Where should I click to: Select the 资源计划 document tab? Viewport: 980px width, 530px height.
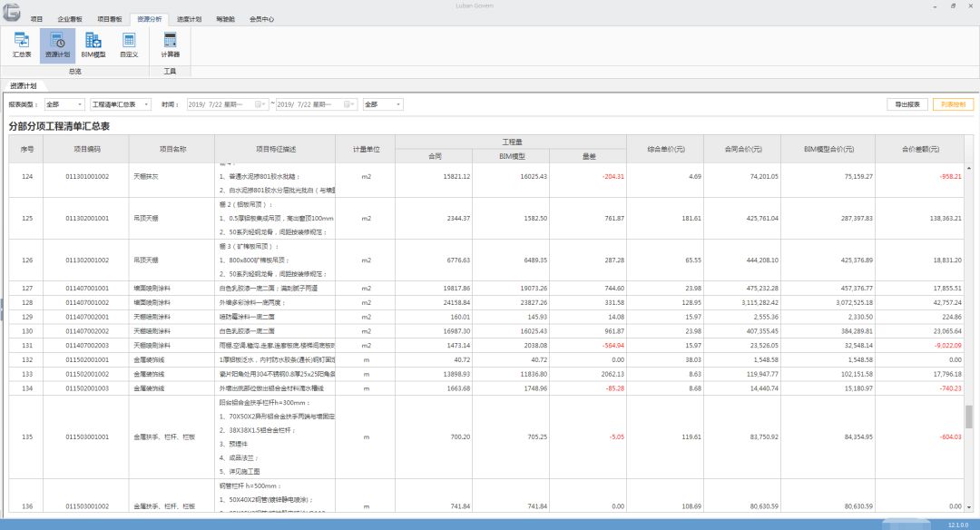tap(23, 85)
